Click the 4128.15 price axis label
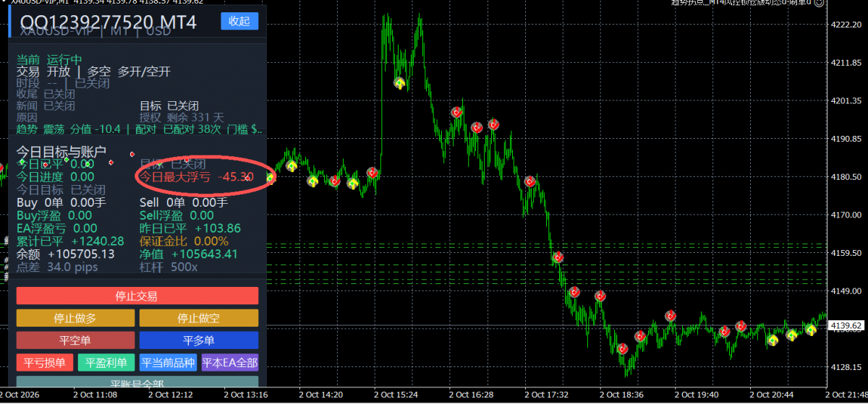 click(x=846, y=368)
